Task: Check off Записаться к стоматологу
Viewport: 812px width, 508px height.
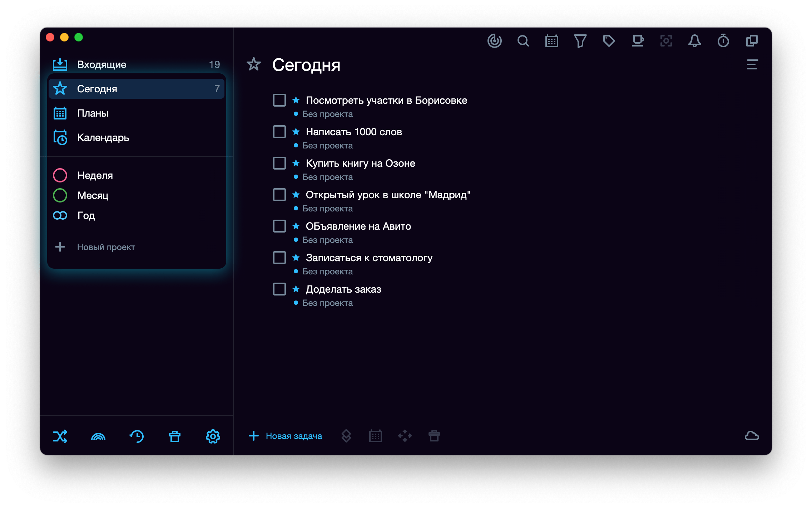Action: (x=279, y=258)
